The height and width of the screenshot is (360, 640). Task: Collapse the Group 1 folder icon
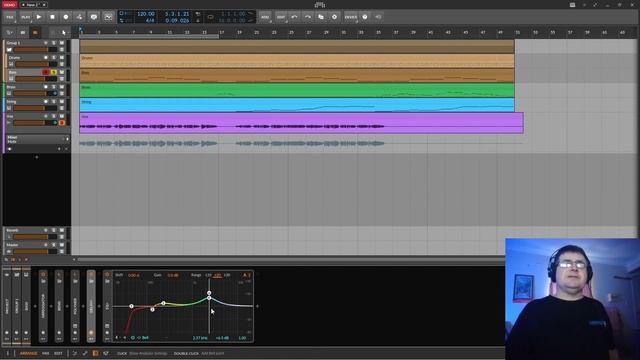[x=9, y=50]
